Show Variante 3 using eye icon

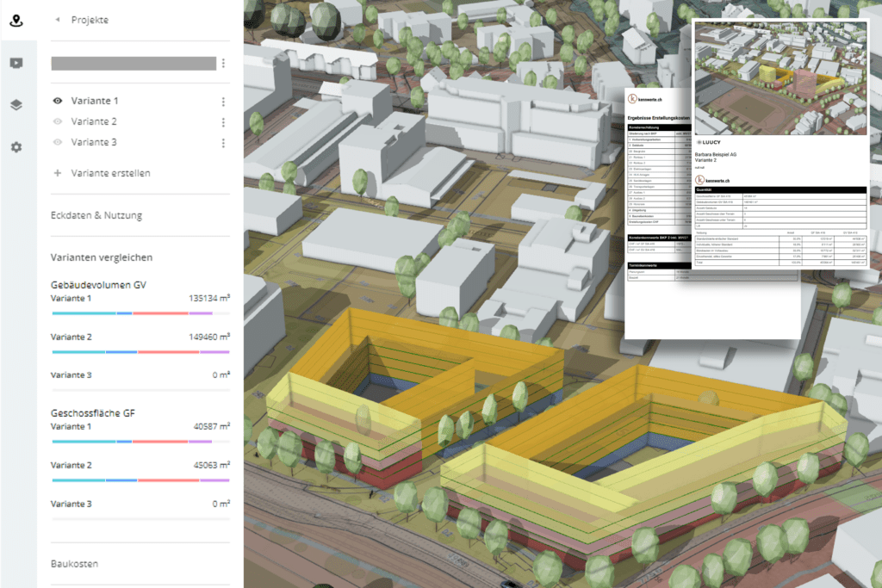(x=58, y=143)
